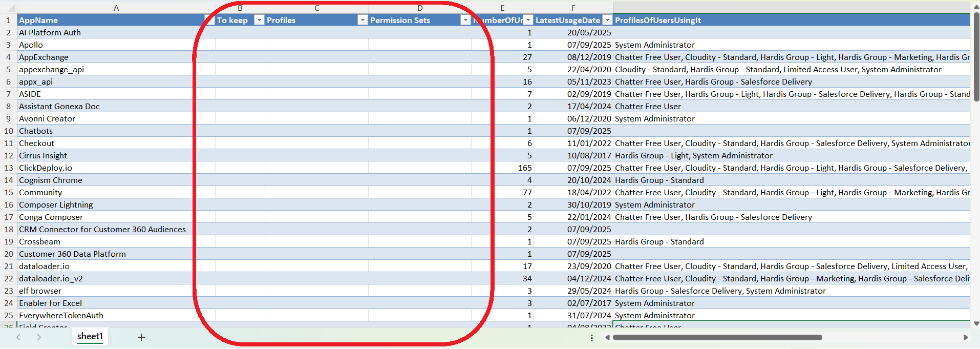
Task: Select column A header
Action: pyautogui.click(x=116, y=8)
